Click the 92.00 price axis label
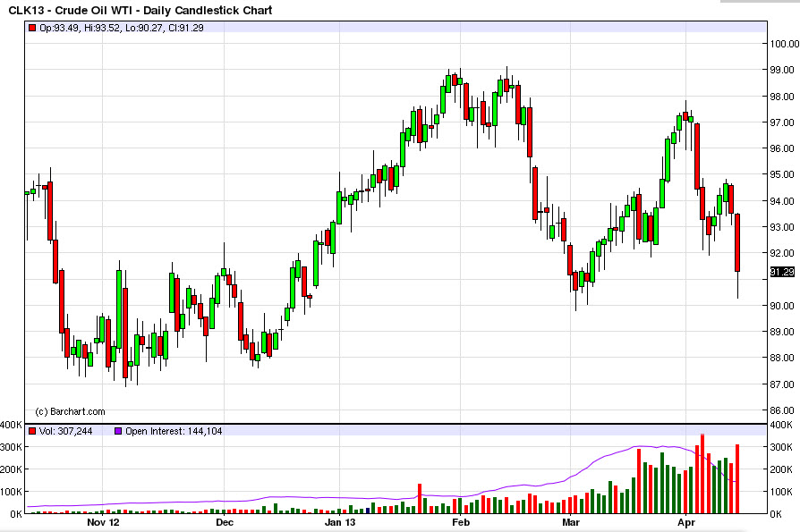Image resolution: width=800 pixels, height=532 pixels. coord(782,253)
